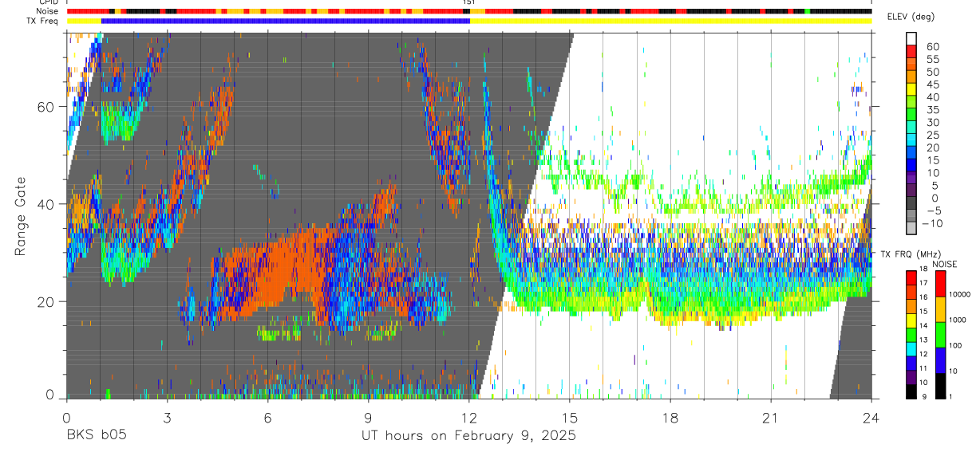Click x-axis tick label "6"

coord(267,419)
